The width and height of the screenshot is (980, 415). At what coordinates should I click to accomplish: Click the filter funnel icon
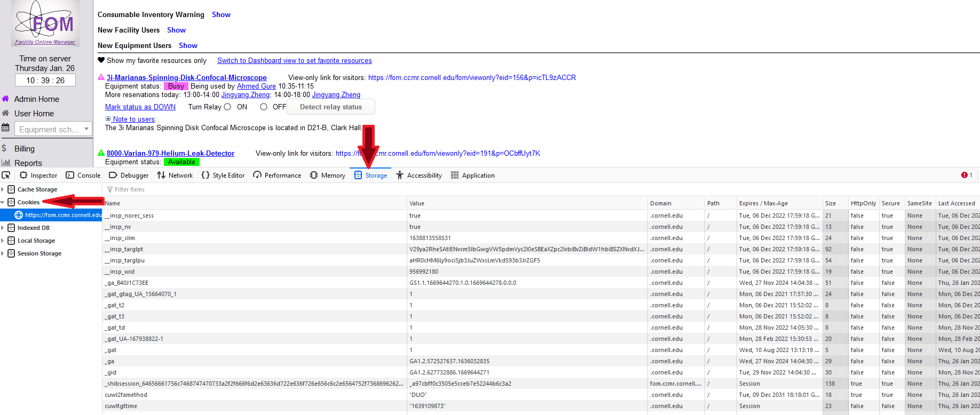coord(110,189)
